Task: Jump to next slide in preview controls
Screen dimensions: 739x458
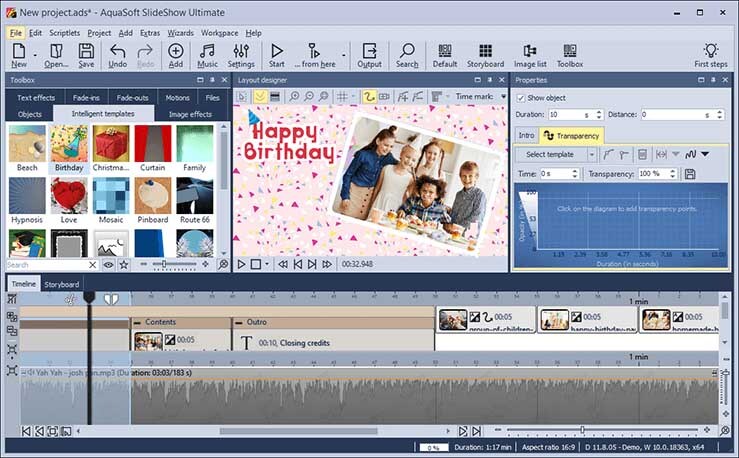Action: coord(312,264)
